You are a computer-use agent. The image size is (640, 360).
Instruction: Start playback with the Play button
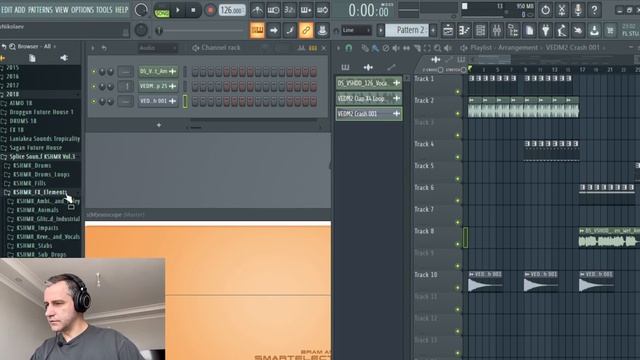178,10
